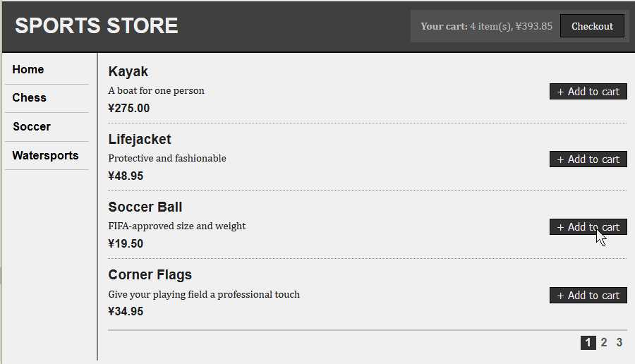Add the Kayak to cart

[588, 92]
